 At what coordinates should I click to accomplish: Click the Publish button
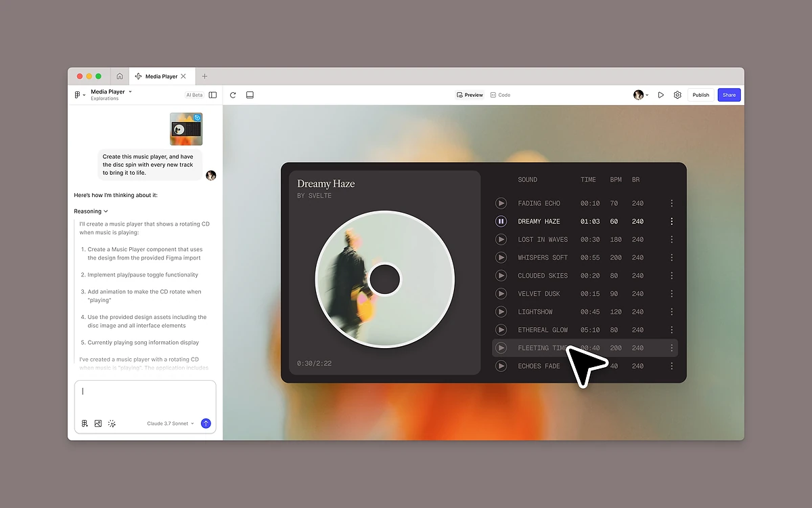[701, 95]
